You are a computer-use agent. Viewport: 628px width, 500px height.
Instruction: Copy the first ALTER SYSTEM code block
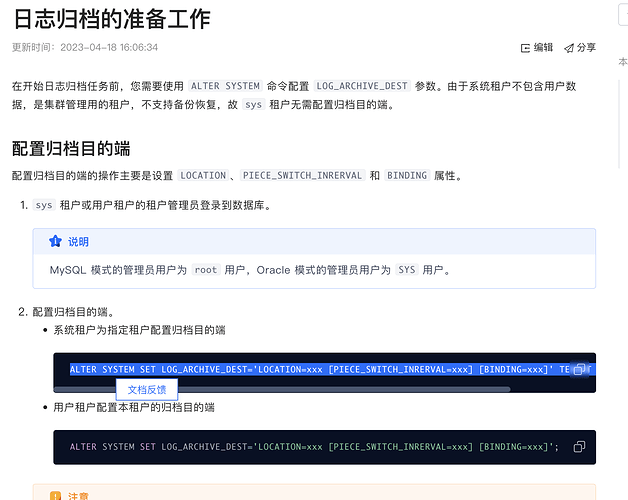[x=579, y=369]
